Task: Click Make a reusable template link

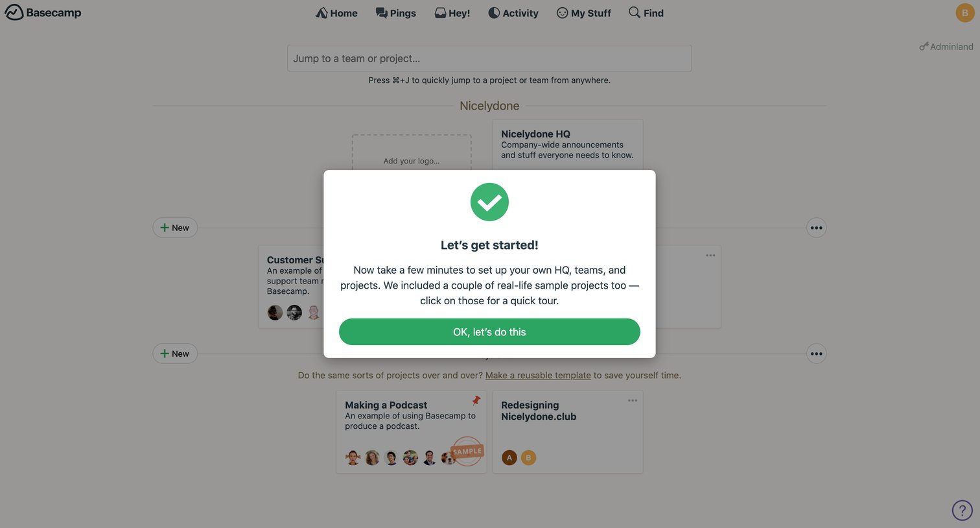Action: click(538, 376)
